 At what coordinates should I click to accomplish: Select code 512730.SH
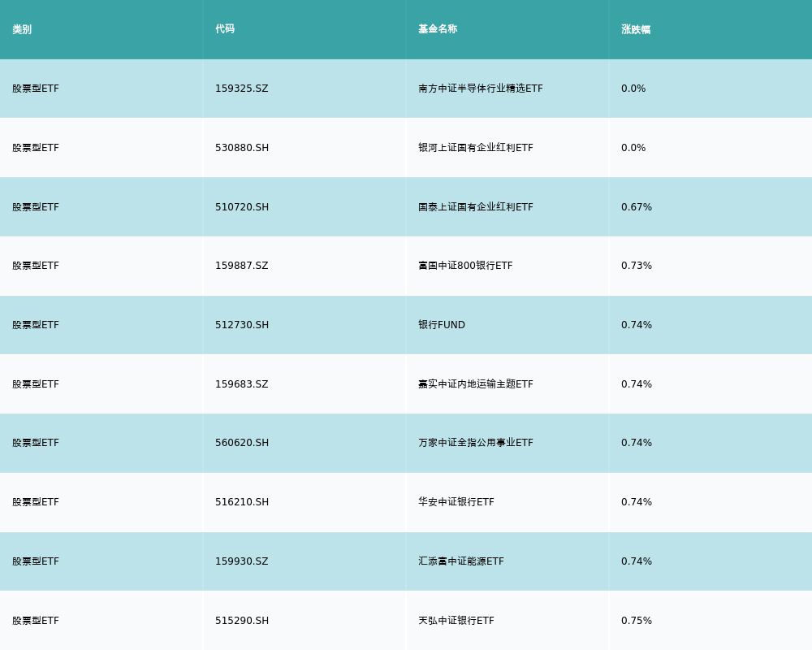242,325
